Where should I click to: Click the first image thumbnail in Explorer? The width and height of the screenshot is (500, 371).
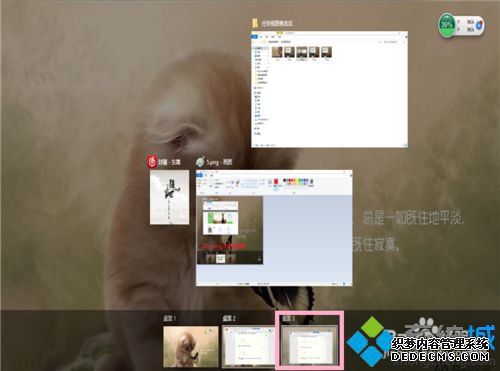pyautogui.click(x=277, y=52)
